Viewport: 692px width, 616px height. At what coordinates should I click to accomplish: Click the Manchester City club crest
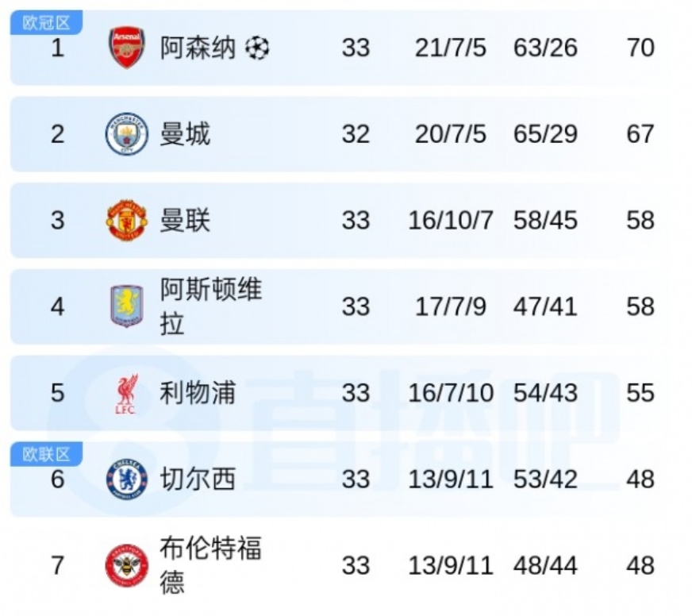click(x=127, y=133)
